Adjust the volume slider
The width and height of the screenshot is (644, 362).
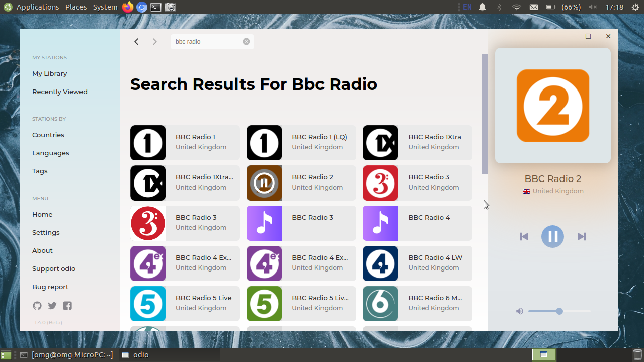click(x=559, y=311)
